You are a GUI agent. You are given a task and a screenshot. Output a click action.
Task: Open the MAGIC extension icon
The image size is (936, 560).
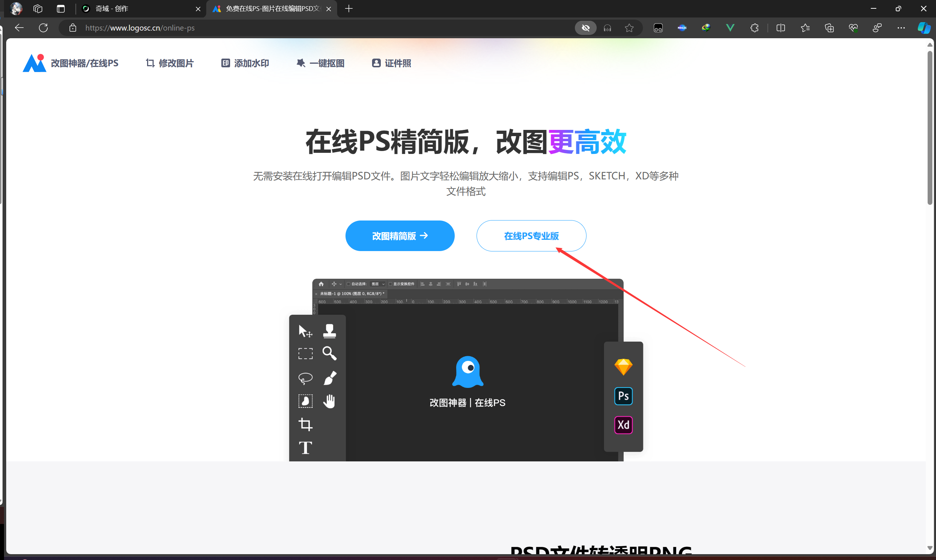[x=682, y=28]
